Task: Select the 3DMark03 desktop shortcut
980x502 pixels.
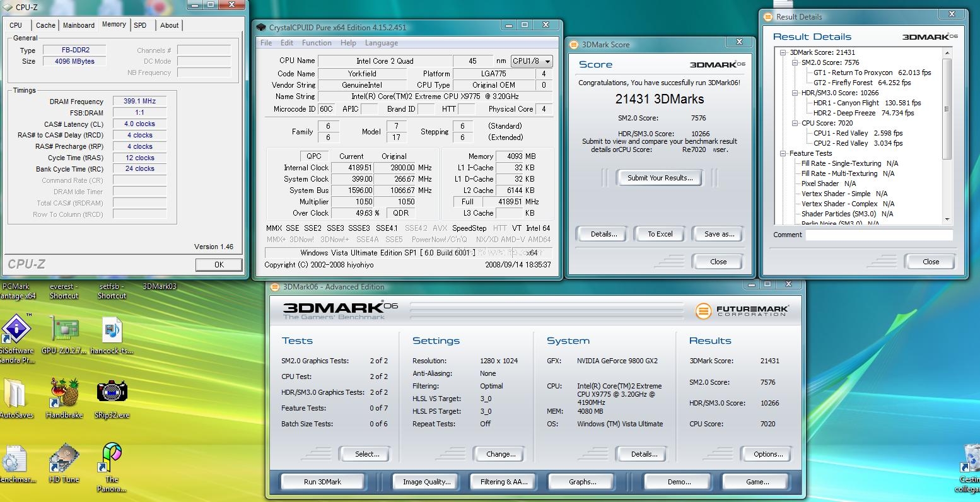Action: [160, 286]
